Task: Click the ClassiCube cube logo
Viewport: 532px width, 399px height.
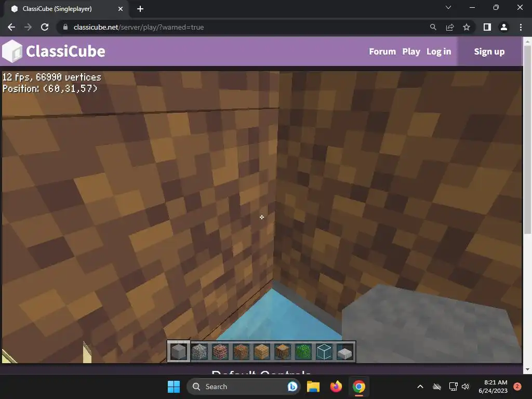Action: [12, 51]
